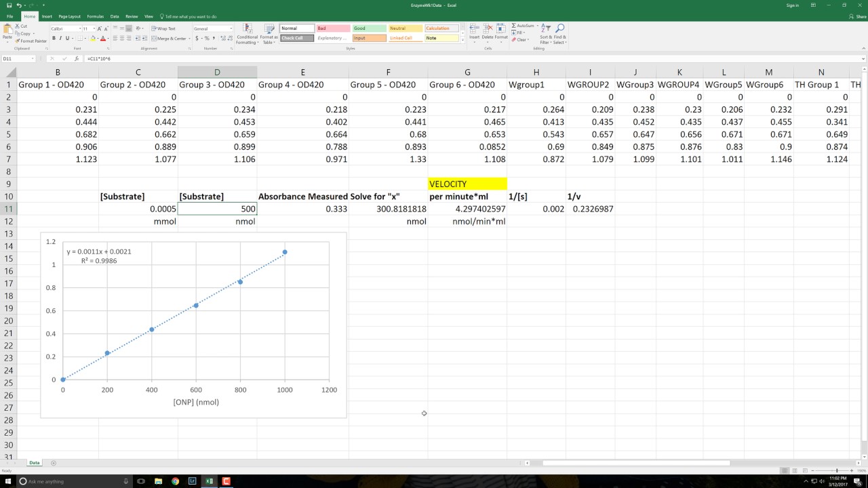Screen dimensions: 868x488
Task: Open Chrome from the taskbar
Action: (x=176, y=481)
